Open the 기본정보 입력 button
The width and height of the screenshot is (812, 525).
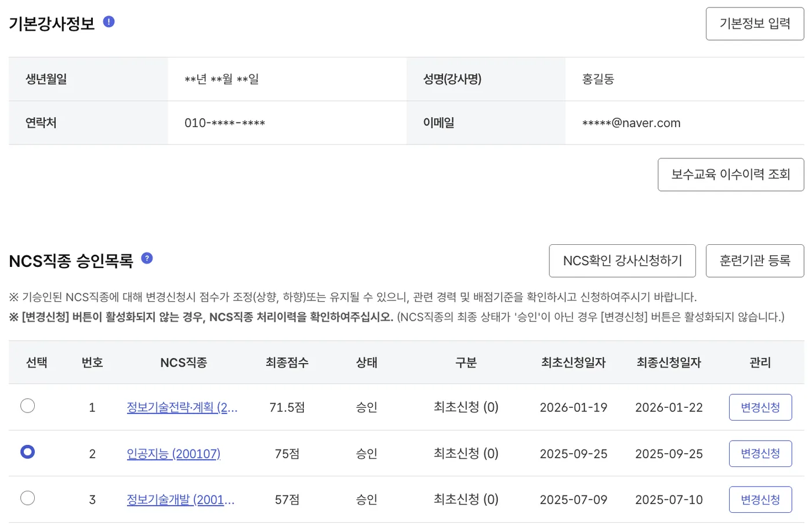(x=755, y=24)
